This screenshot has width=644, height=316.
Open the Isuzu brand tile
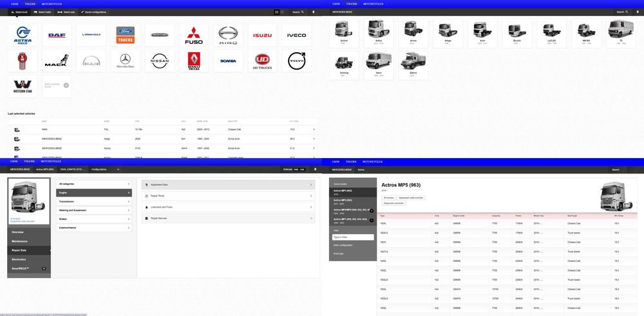point(262,35)
